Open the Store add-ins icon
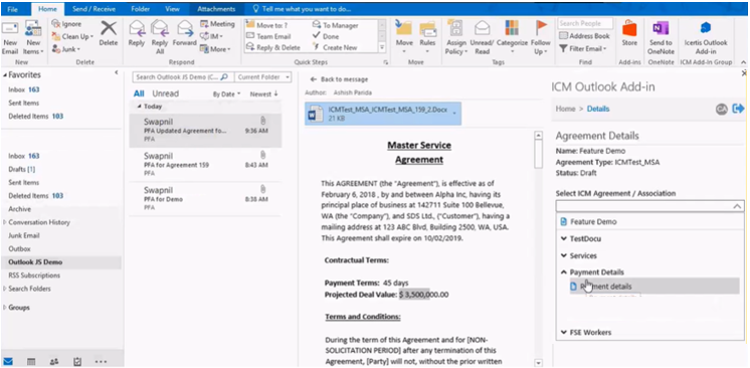The height and width of the screenshot is (368, 750). click(629, 28)
